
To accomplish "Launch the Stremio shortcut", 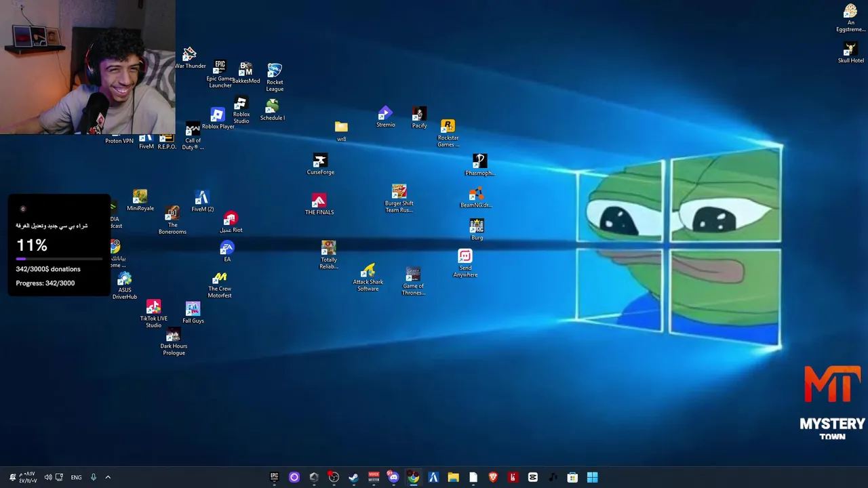I will [x=385, y=117].
